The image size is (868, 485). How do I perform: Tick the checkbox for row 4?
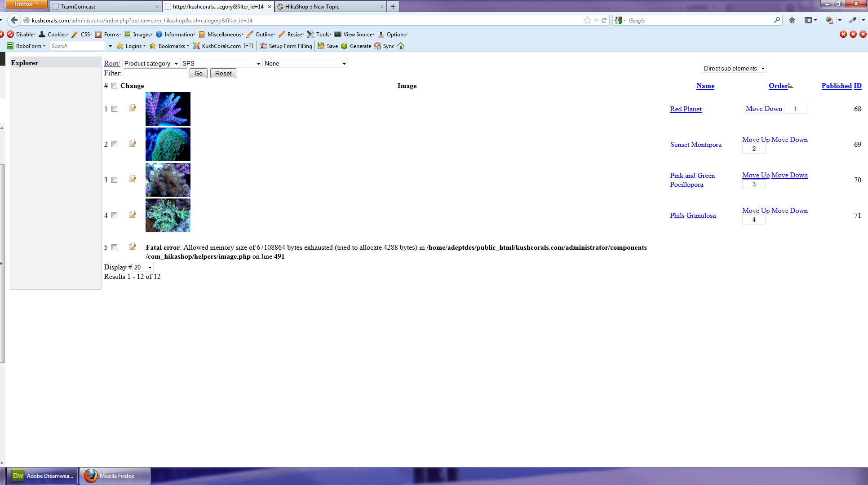[x=115, y=216]
